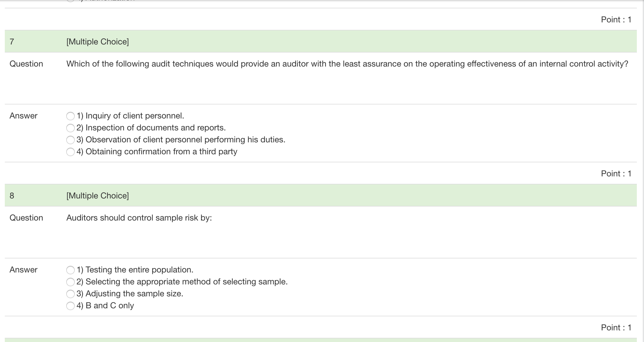
Task: Select 'Obtaining confirmation from a third party'
Action: [70, 152]
